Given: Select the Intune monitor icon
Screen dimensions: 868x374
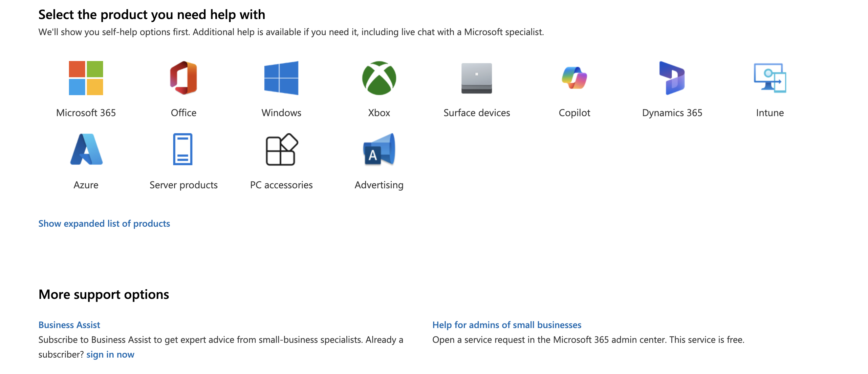Looking at the screenshot, I should click(770, 78).
